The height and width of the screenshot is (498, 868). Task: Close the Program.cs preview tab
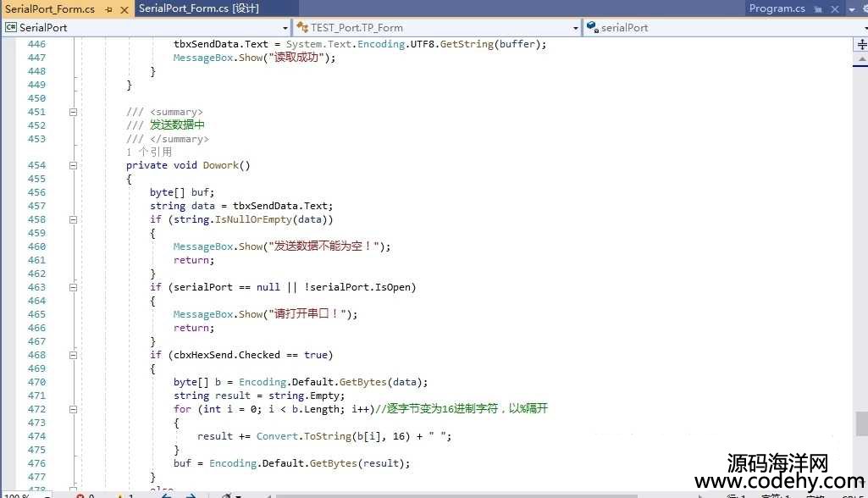click(835, 8)
